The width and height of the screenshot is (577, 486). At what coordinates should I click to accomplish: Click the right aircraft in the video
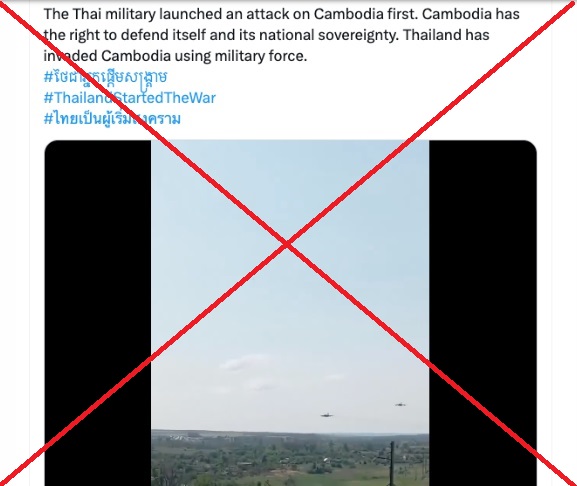point(400,404)
